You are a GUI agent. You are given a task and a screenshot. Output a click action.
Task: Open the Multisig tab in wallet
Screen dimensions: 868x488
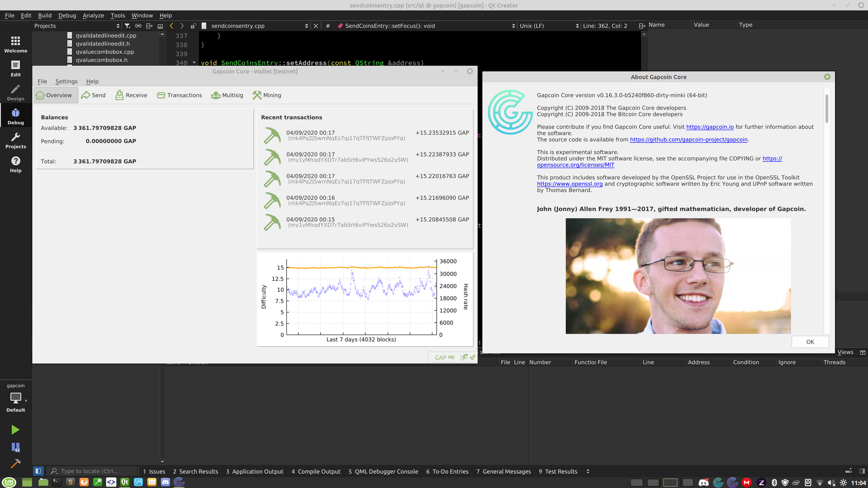[227, 95]
